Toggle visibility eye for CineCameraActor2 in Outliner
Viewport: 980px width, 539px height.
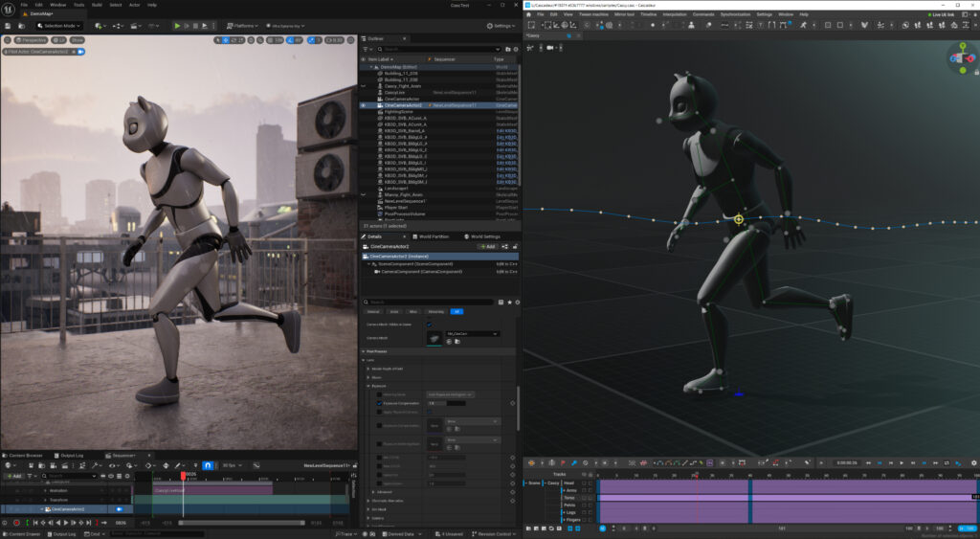coord(363,105)
